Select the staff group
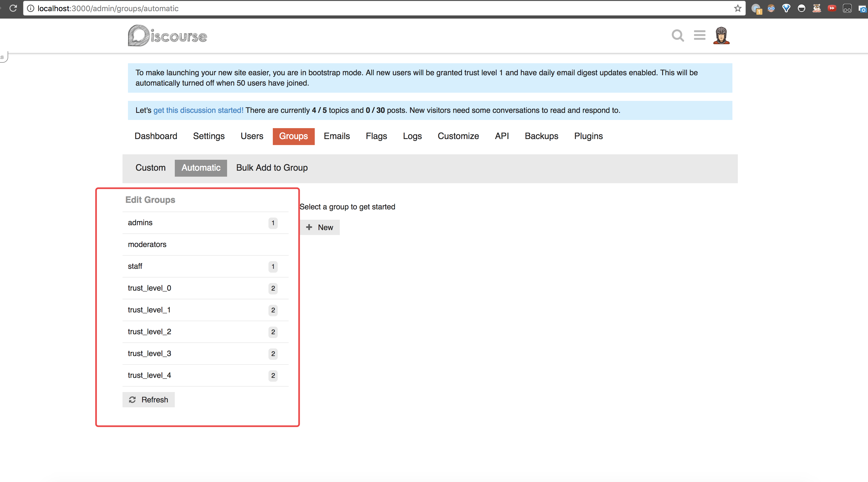 pos(135,266)
